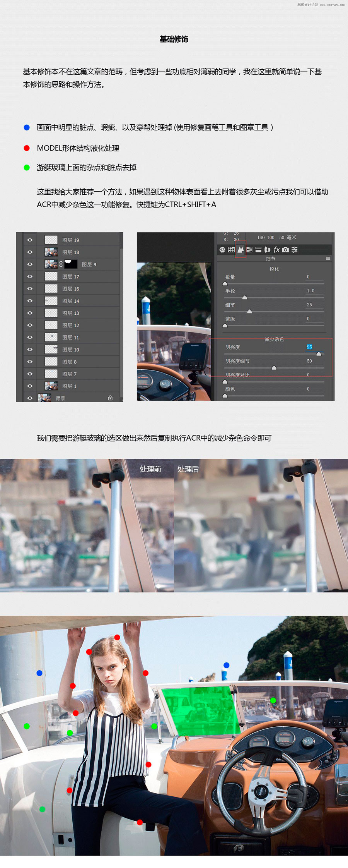Click the 处理前 before comparison image
The image size is (348, 868).
87,525
